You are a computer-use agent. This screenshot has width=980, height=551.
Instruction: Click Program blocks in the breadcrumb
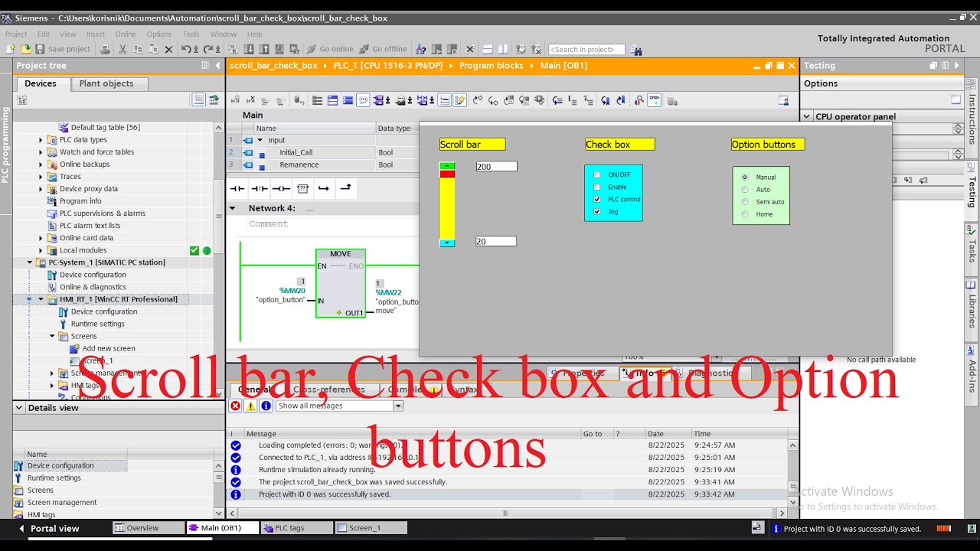coord(492,66)
